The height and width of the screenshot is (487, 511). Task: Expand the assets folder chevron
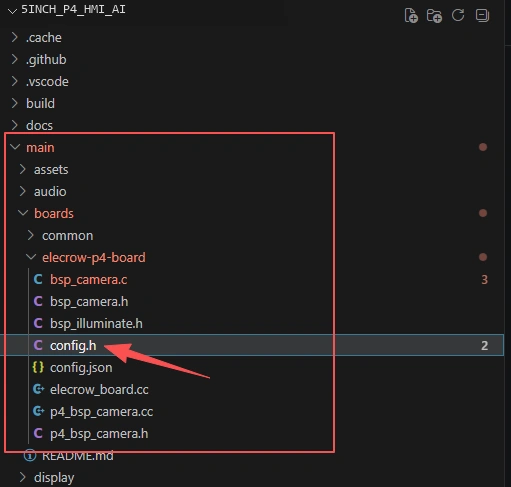pos(22,169)
